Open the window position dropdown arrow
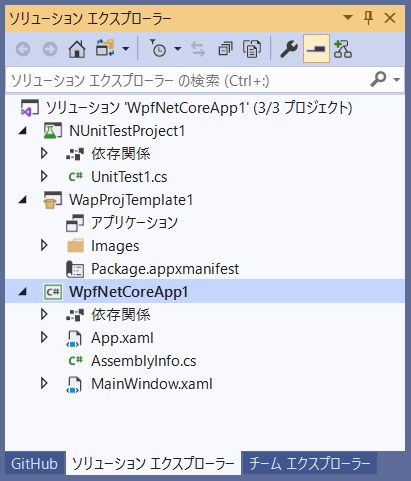Viewport: 411px width, 481px height. tap(348, 17)
